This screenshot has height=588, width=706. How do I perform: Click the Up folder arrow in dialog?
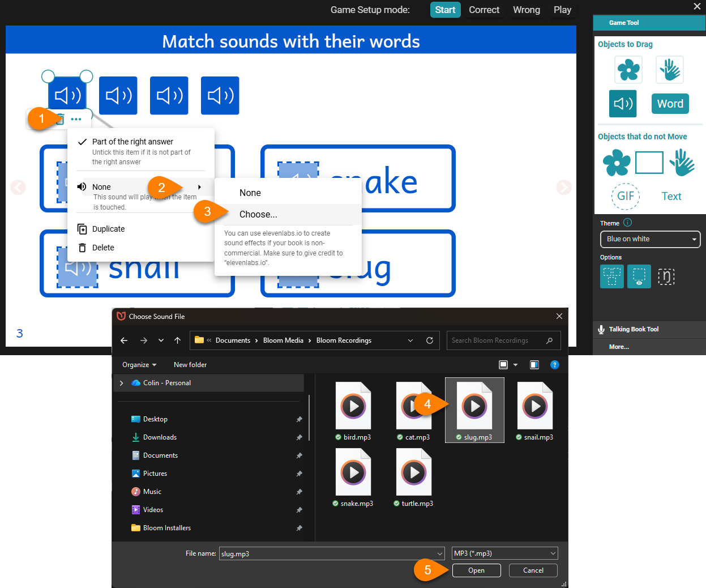pyautogui.click(x=177, y=340)
